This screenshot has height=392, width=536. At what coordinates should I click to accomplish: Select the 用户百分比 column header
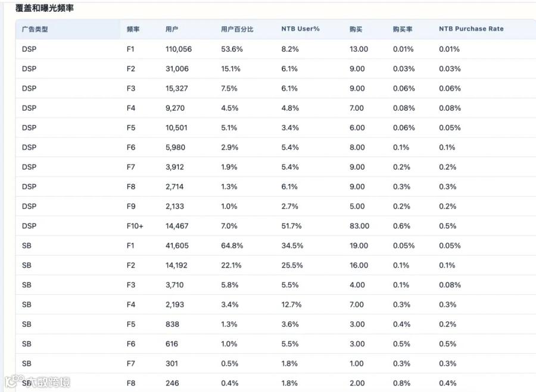pos(237,29)
